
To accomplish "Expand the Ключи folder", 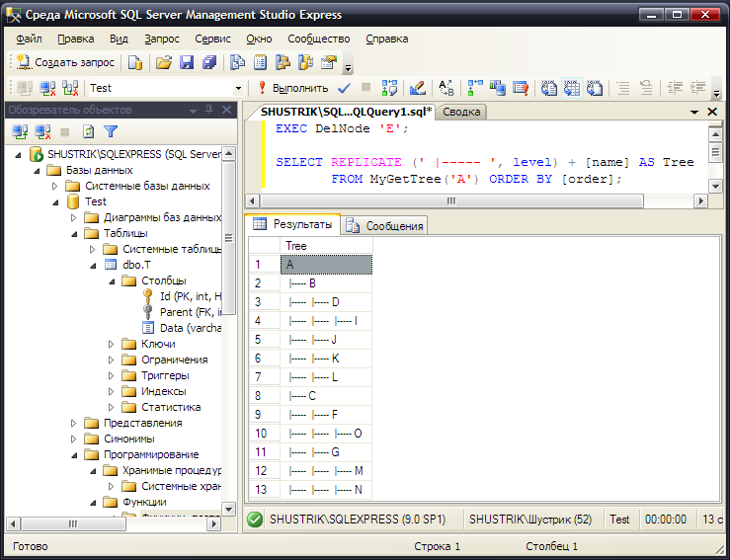I will (x=111, y=344).
